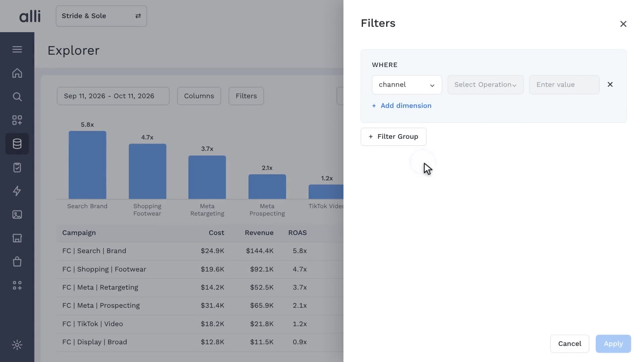Select row FC | Shopping | Footwear
Viewport: 644px width, 362px height.
pyautogui.click(x=200, y=269)
